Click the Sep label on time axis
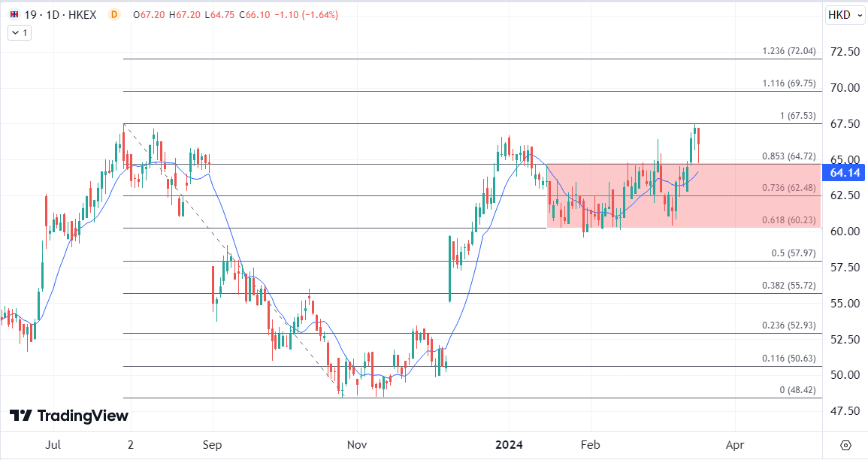868x460 pixels. [x=213, y=445]
